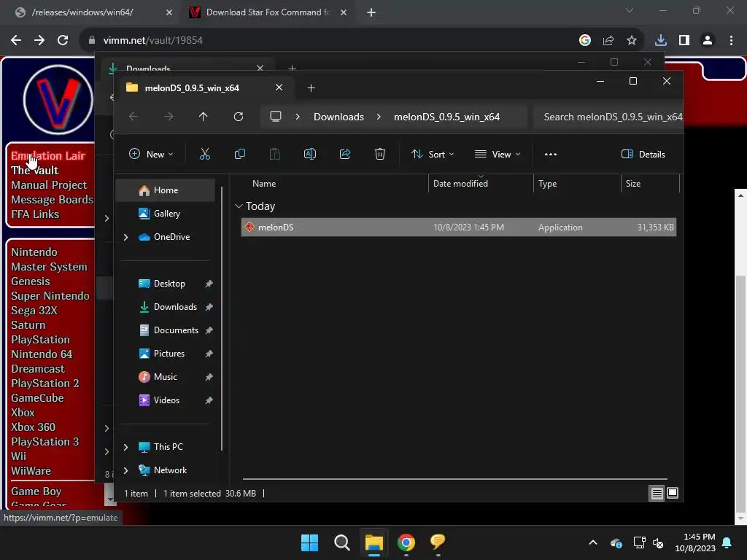Open Emulation Lair link

[x=48, y=156]
